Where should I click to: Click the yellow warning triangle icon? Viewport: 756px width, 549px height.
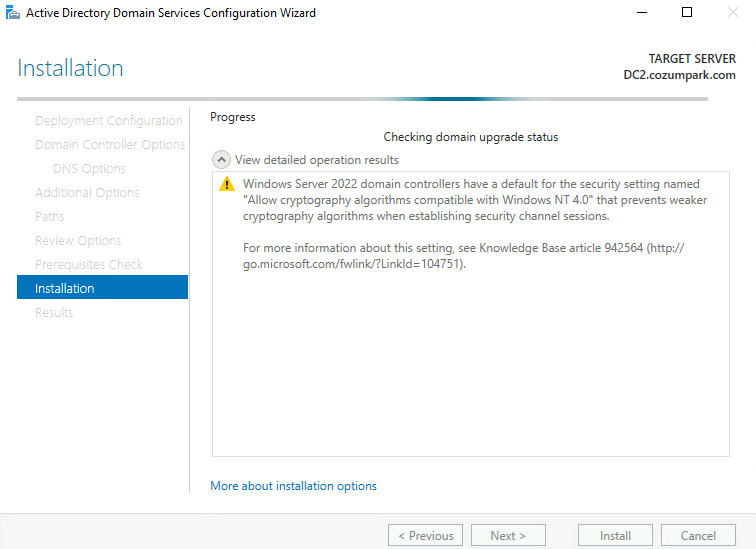click(x=227, y=184)
